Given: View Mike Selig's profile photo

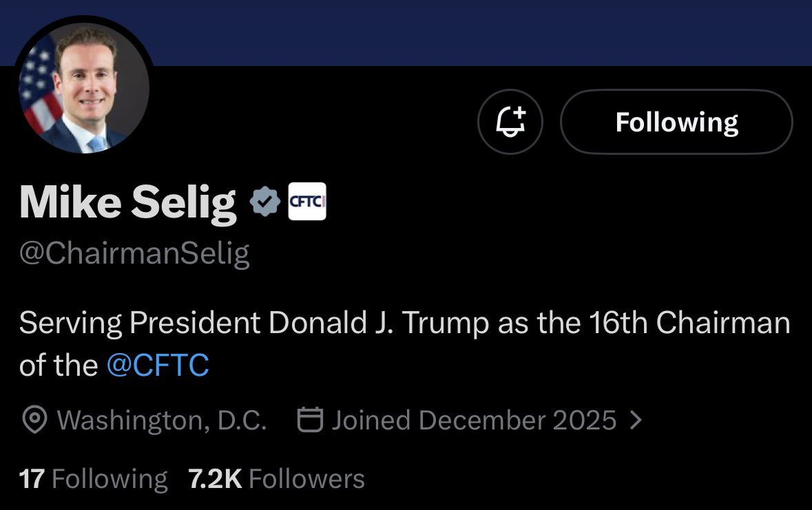Looking at the screenshot, I should click(x=85, y=87).
